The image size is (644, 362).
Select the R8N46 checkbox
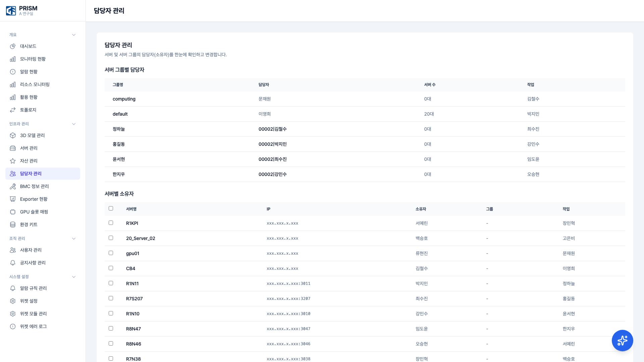point(111,344)
